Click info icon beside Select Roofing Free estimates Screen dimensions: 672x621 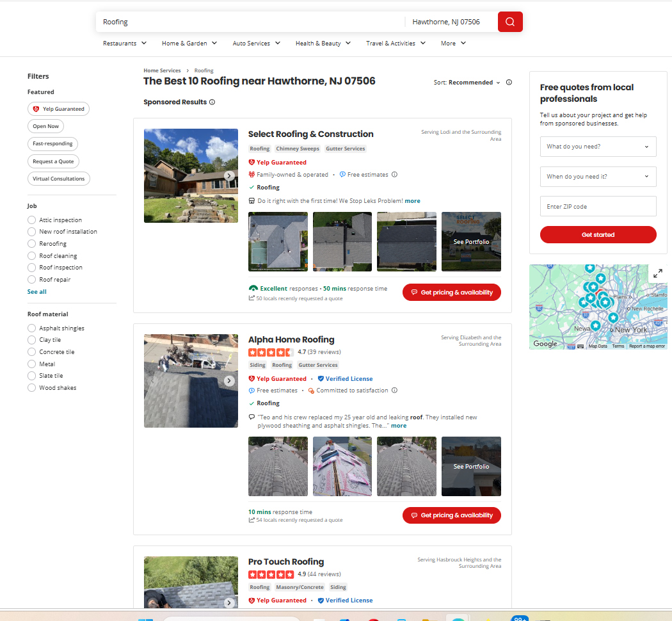pyautogui.click(x=395, y=174)
